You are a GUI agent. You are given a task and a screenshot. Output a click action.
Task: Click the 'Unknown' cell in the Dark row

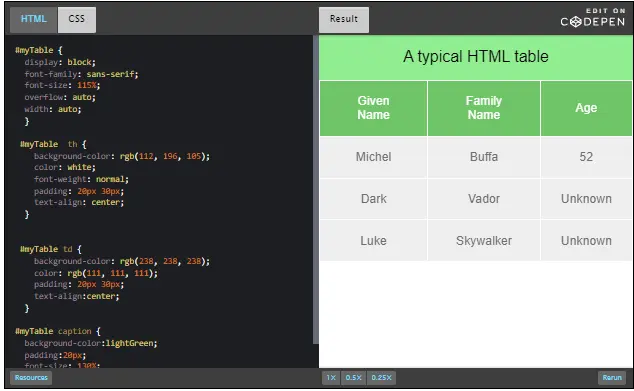pos(586,199)
